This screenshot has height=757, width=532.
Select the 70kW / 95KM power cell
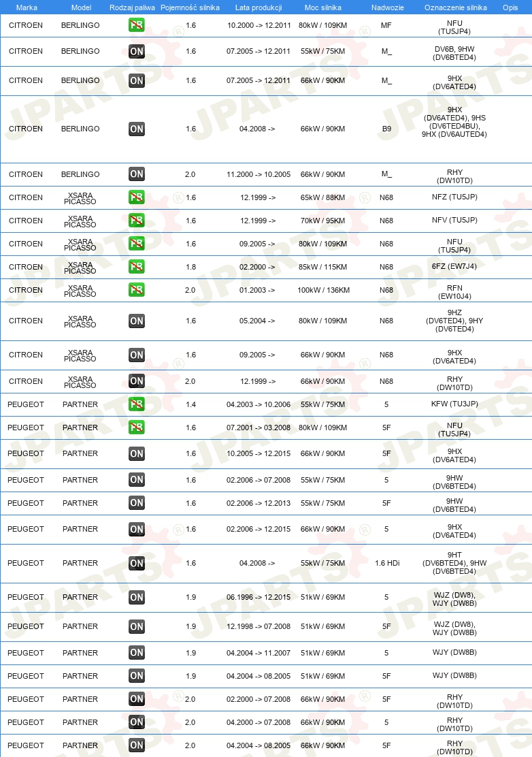(322, 221)
